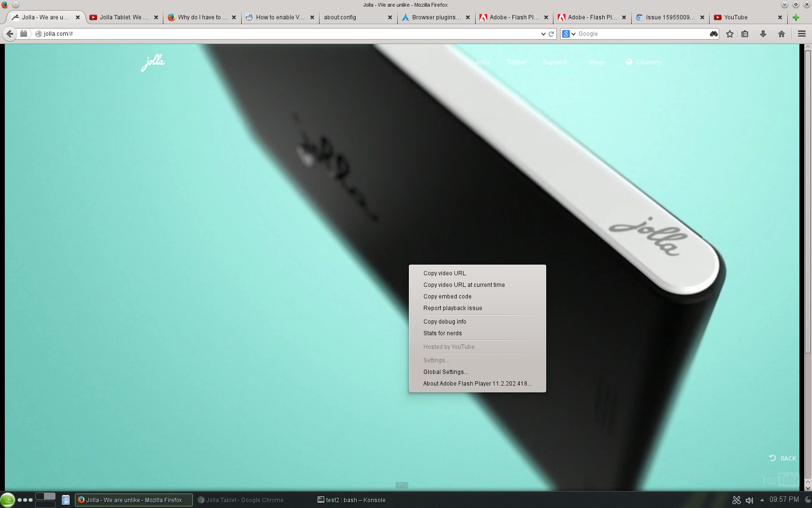Screen dimensions: 812x508
Task: Open the URL history dropdown arrow
Action: [x=543, y=34]
